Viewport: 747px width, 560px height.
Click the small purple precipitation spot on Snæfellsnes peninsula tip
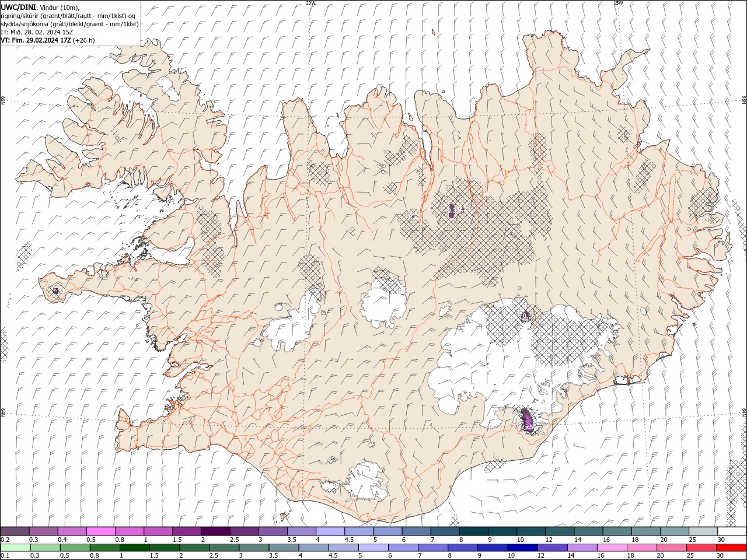point(56,290)
